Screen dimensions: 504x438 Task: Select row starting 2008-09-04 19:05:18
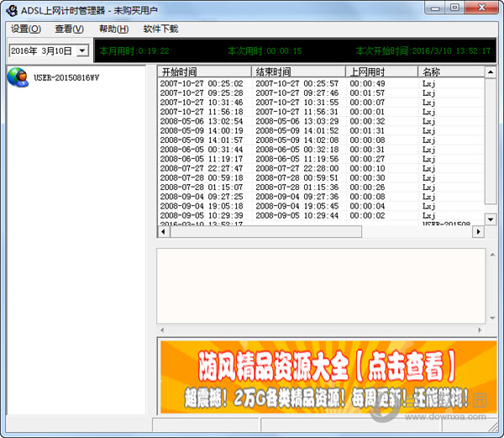(321, 206)
